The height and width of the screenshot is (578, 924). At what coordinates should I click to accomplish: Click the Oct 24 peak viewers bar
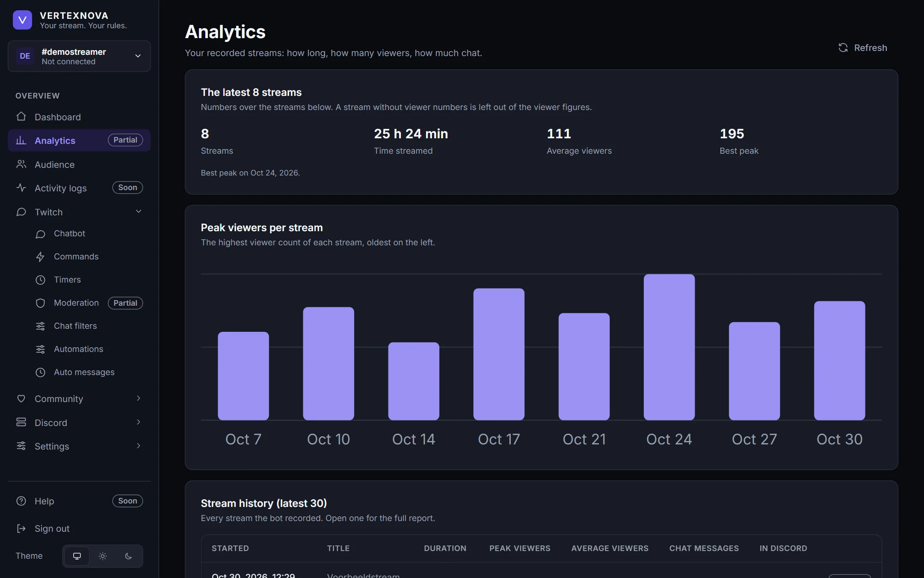coord(669,347)
